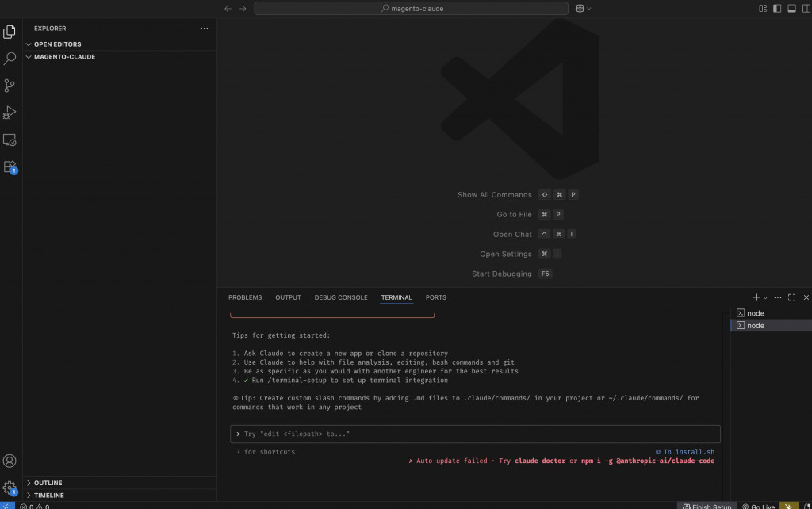Switch to the PORTS tab

tap(436, 297)
